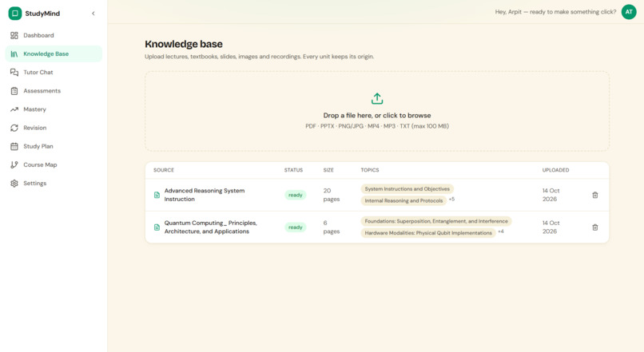Open Settings from sidebar
644x352 pixels.
pos(54,183)
